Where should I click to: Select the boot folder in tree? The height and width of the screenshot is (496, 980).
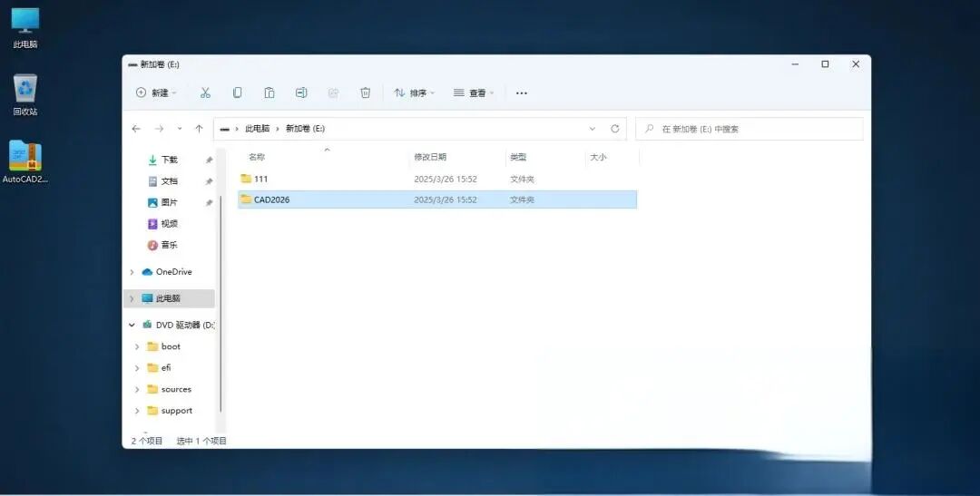163,346
